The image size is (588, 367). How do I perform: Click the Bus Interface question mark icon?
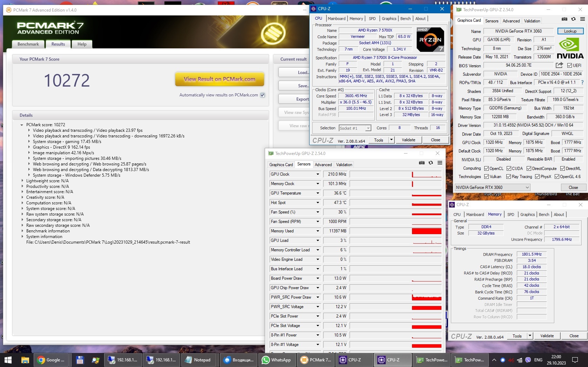click(x=582, y=82)
